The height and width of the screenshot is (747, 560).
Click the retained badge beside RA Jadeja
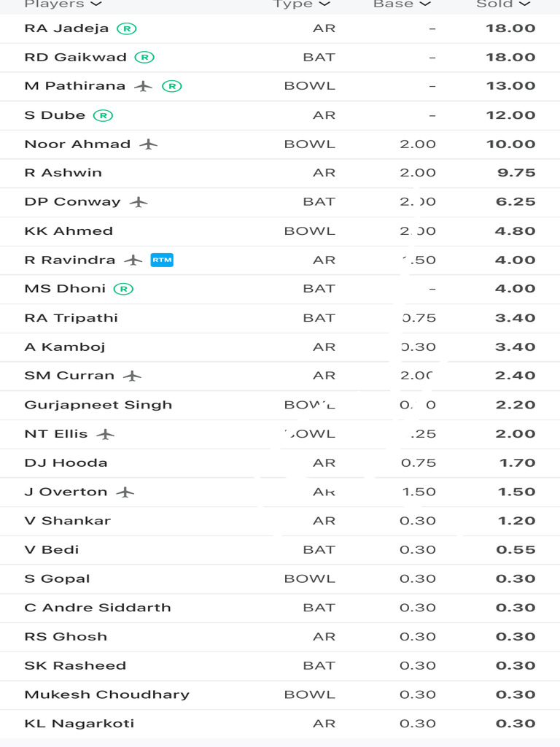(x=127, y=28)
